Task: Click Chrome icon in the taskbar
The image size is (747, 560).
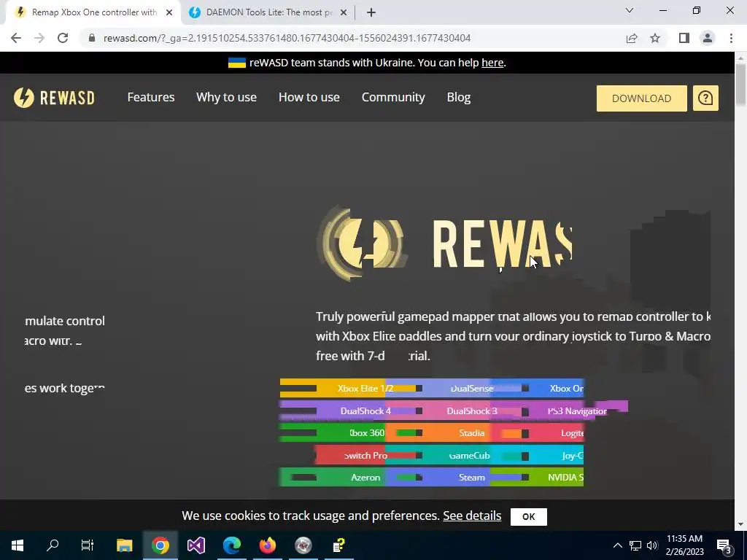Action: tap(160, 545)
